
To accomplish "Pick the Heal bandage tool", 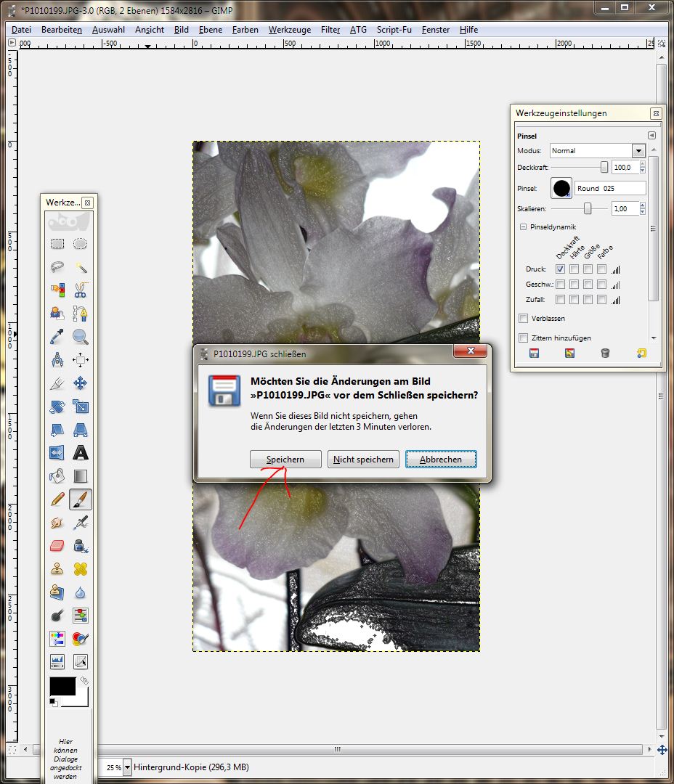I will pos(80,568).
